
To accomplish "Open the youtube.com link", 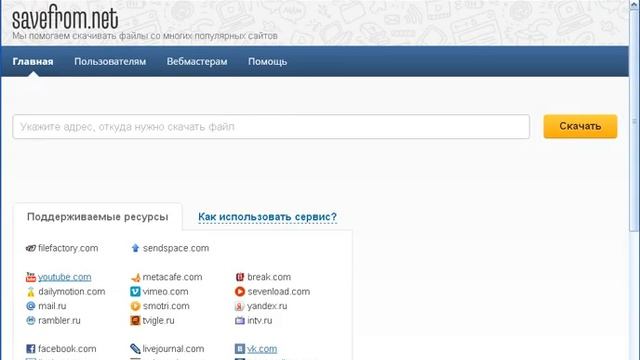I will coord(64,277).
